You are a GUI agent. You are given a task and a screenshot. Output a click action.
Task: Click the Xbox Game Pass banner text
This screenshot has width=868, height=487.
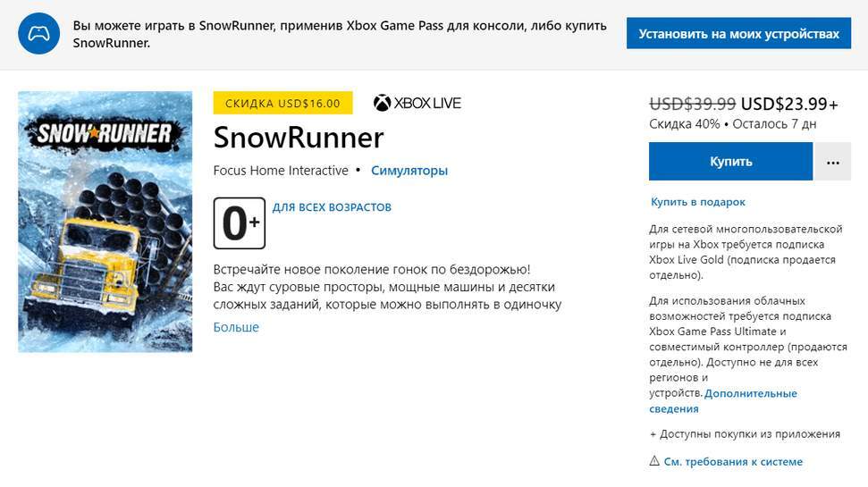(x=340, y=34)
